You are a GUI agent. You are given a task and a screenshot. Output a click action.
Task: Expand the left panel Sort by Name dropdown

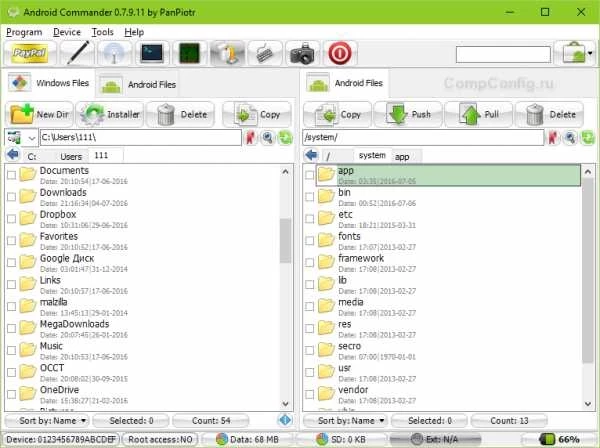coord(54,421)
